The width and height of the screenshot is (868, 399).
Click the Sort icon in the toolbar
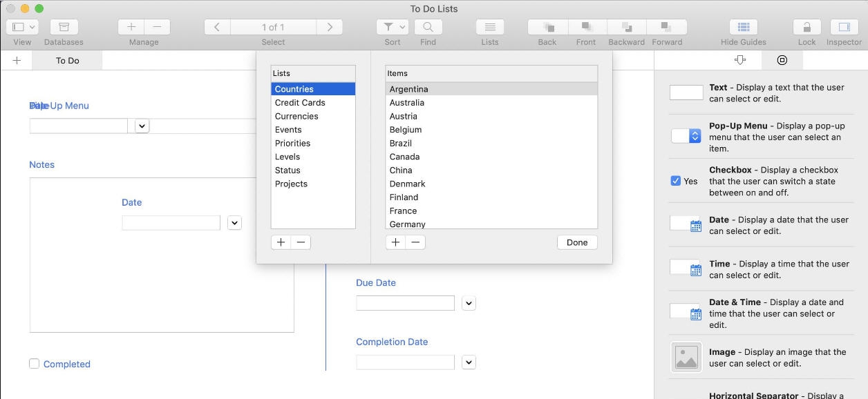[391, 26]
